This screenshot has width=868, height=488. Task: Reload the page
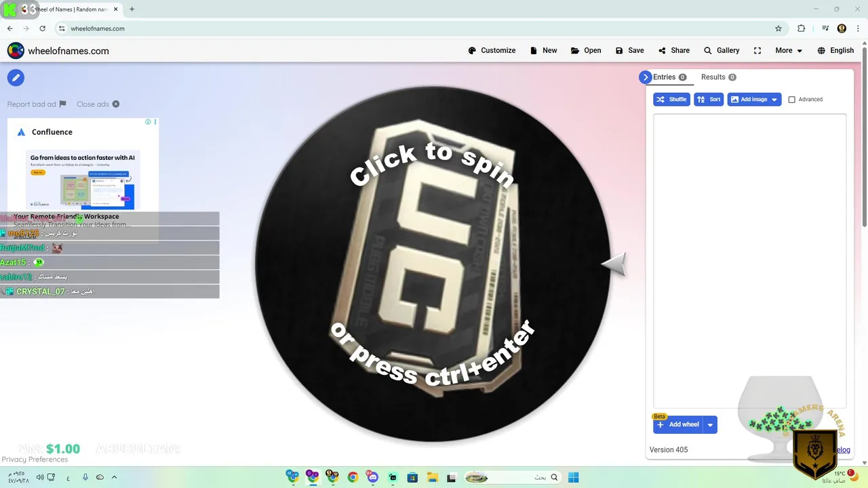click(x=42, y=28)
